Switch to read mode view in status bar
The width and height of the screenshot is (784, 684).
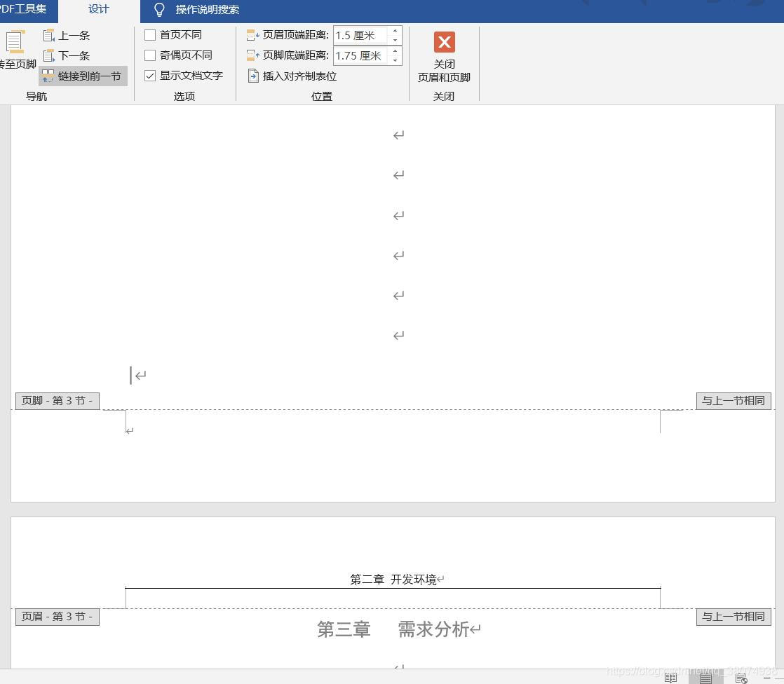click(x=670, y=678)
